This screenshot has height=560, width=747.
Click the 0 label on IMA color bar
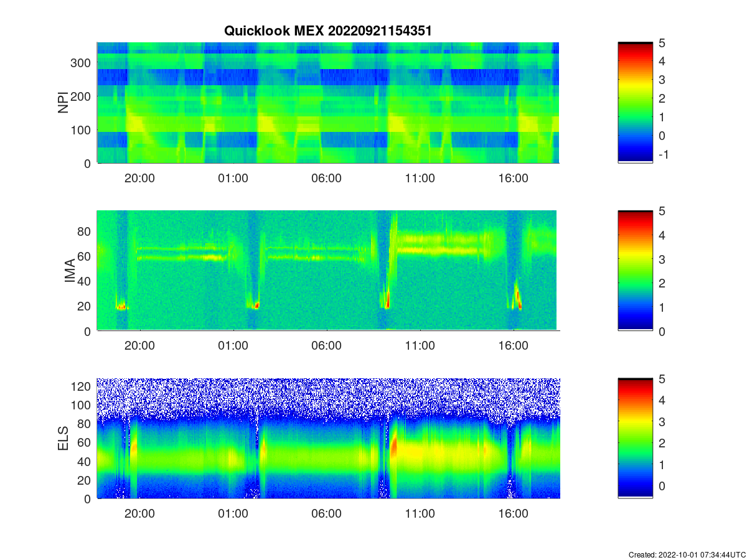tap(662, 331)
